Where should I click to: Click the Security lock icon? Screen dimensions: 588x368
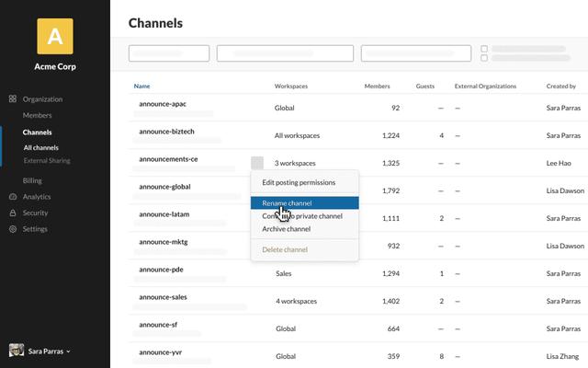click(13, 213)
